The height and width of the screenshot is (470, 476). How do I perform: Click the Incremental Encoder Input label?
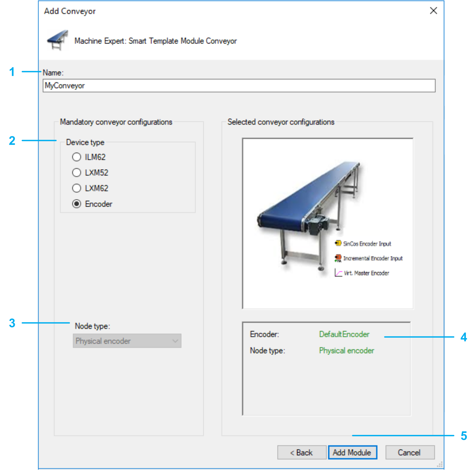(x=373, y=258)
